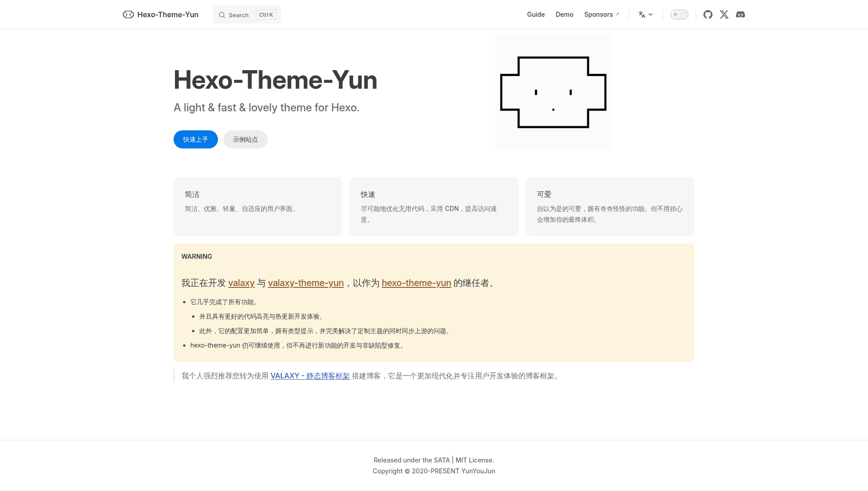Click the 简洁 feature card
868x491 pixels.
tap(258, 207)
